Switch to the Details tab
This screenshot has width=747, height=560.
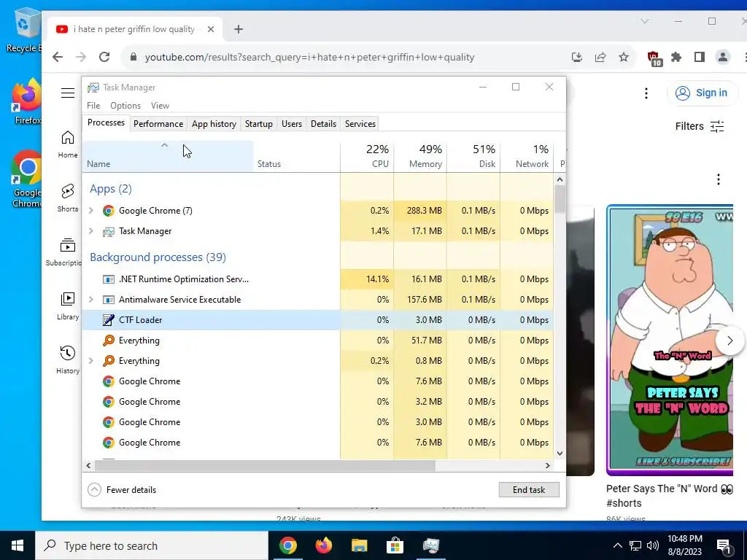tap(323, 124)
